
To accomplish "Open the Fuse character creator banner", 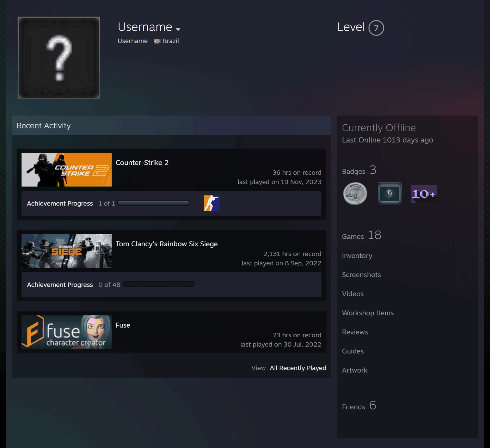I will tap(67, 332).
